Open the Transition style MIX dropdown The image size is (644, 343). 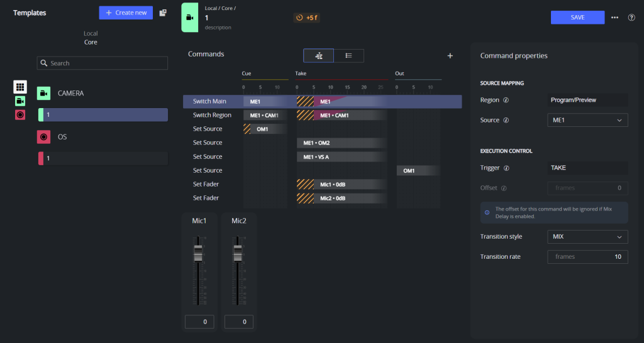coord(586,237)
